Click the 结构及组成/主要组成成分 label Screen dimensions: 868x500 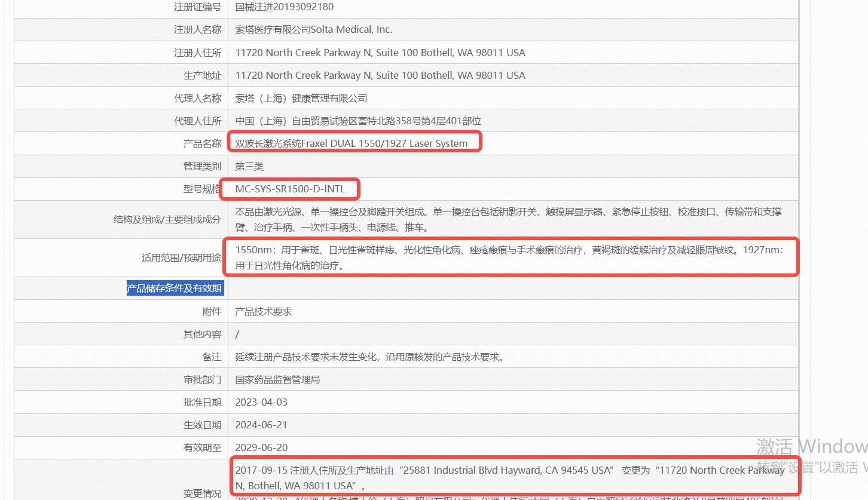[167, 219]
